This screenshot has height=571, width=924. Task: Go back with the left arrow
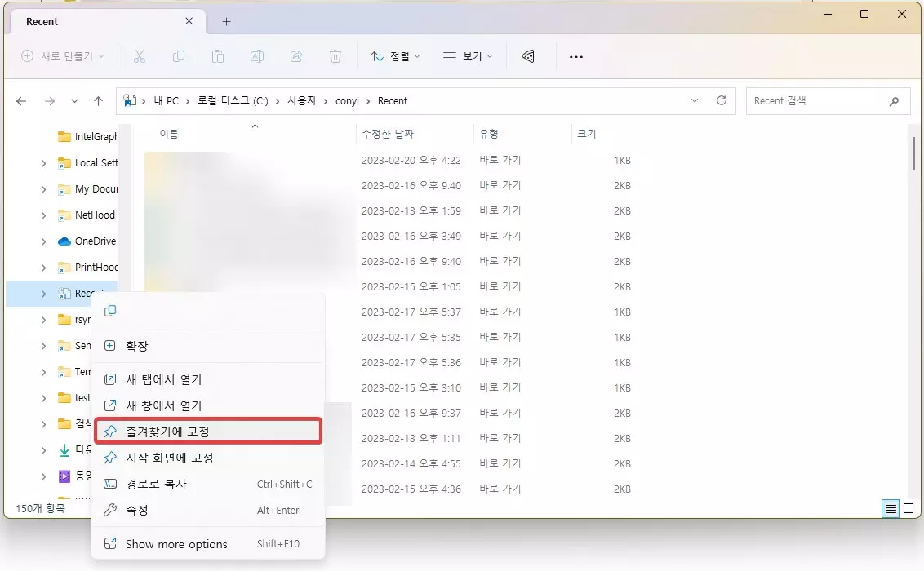click(21, 101)
